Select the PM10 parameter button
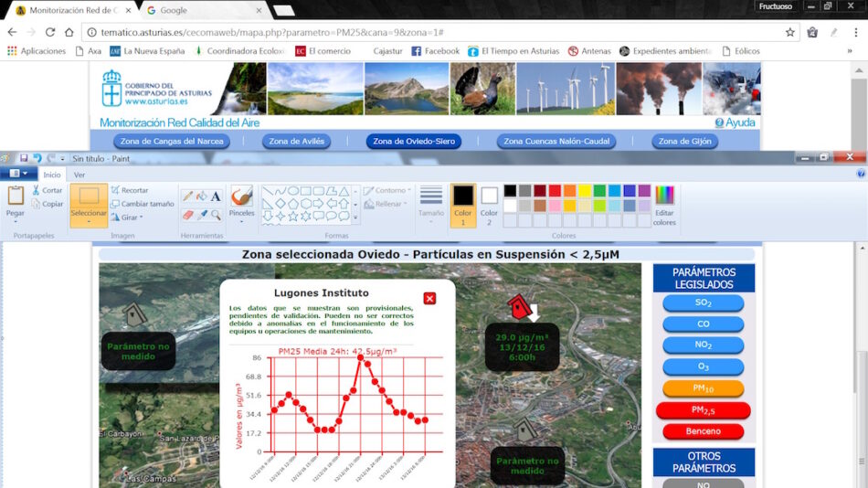This screenshot has width=868, height=488. [703, 388]
